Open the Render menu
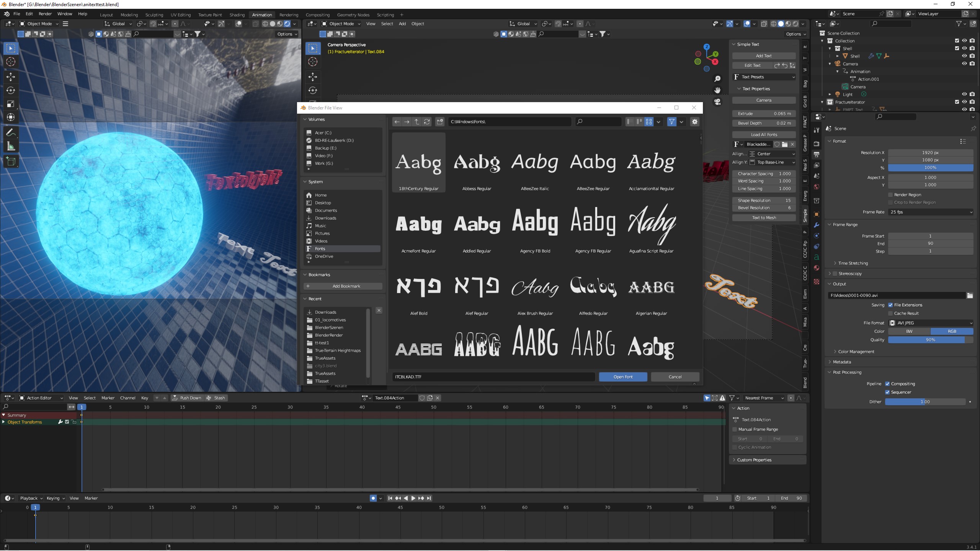Screen dimensions: 980x551 tap(45, 14)
